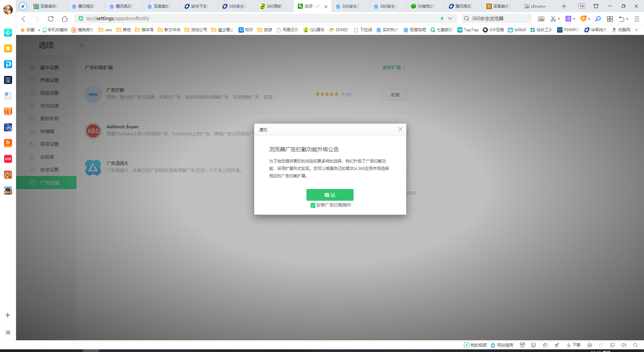Switch to the 360导航 tab
Viewport: 644px width, 352px height.
click(274, 6)
